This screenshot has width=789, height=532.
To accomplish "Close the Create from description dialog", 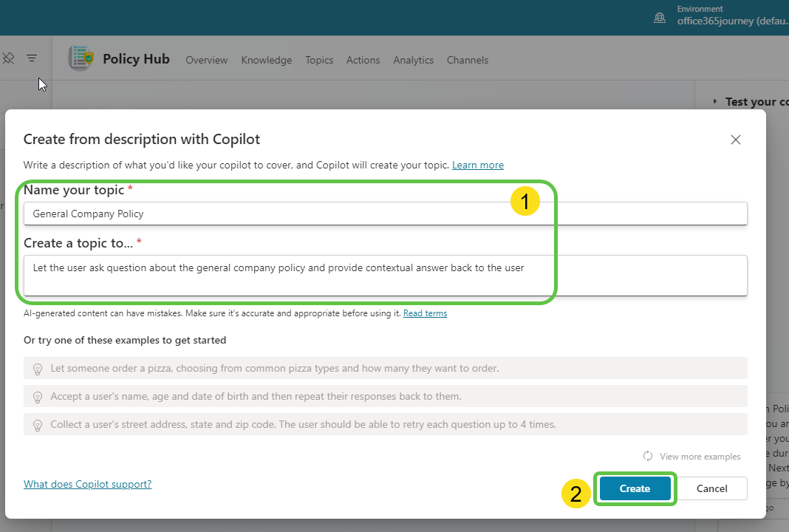I will [735, 140].
